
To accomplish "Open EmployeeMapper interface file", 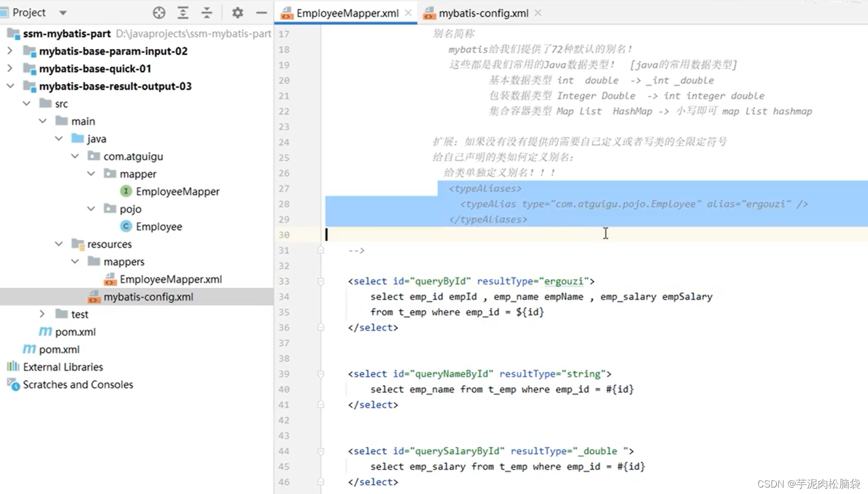I will (x=178, y=191).
